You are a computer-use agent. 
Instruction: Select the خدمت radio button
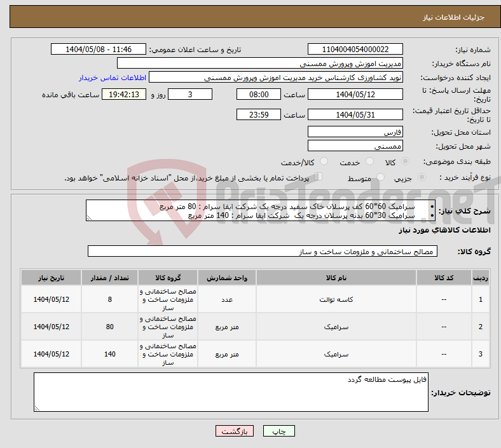tap(369, 161)
